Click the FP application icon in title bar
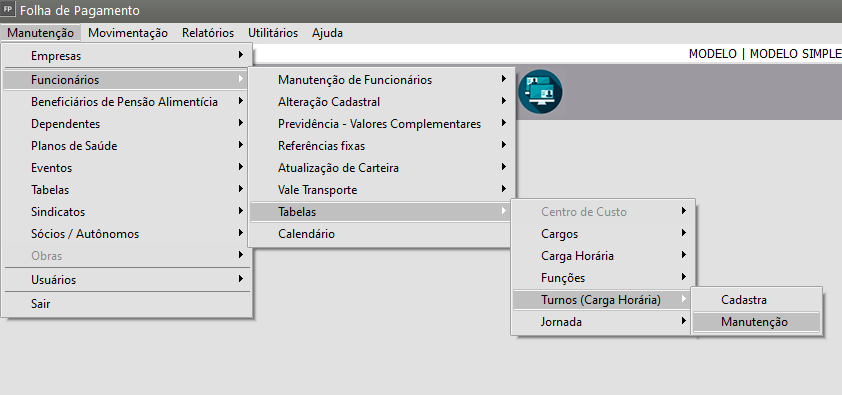Screen dimensions: 842x395 [x=8, y=10]
